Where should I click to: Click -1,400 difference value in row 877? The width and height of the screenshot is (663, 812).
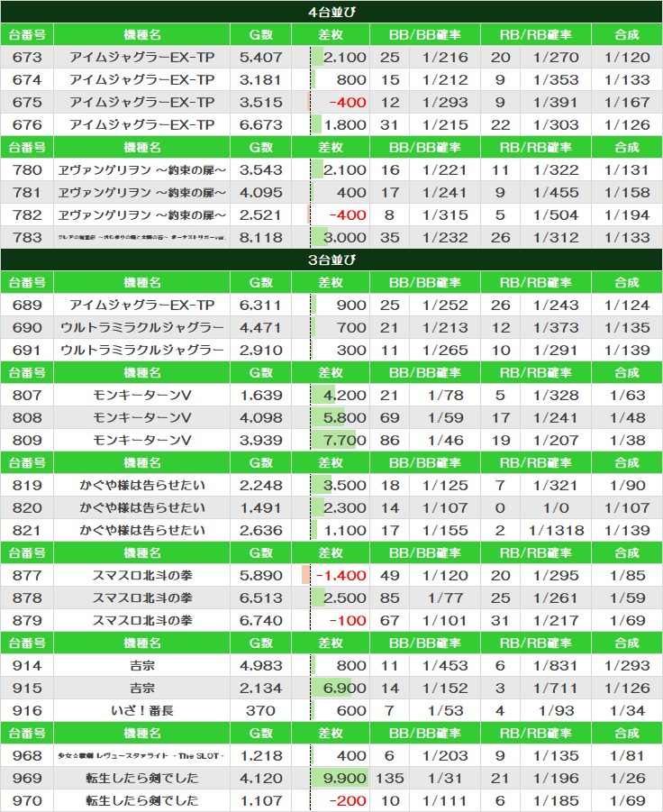(341, 575)
